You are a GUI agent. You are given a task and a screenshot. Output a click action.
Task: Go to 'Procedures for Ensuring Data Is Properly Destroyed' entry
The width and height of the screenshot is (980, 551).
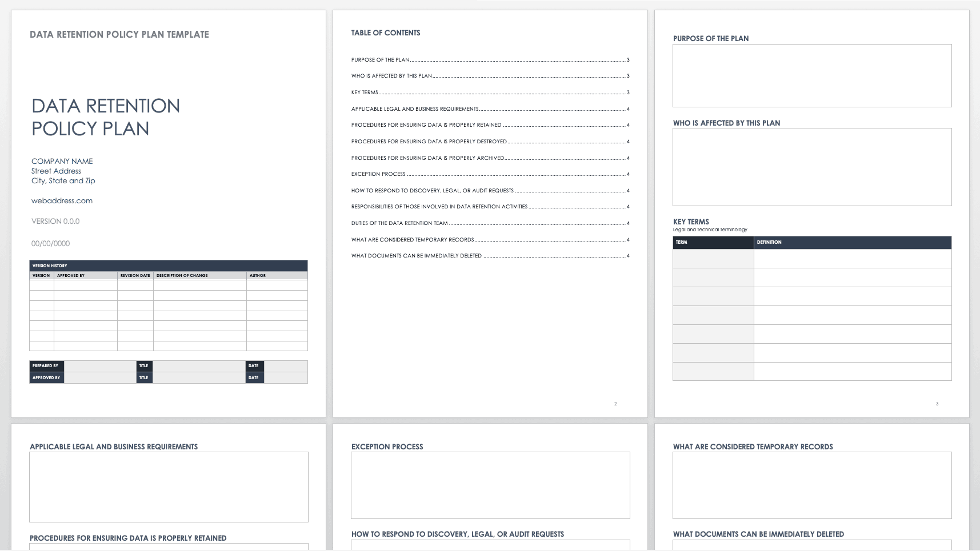tap(429, 142)
